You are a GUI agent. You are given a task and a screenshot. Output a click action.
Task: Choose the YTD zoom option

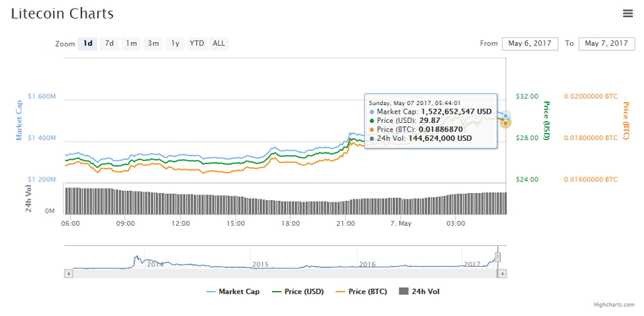click(197, 44)
